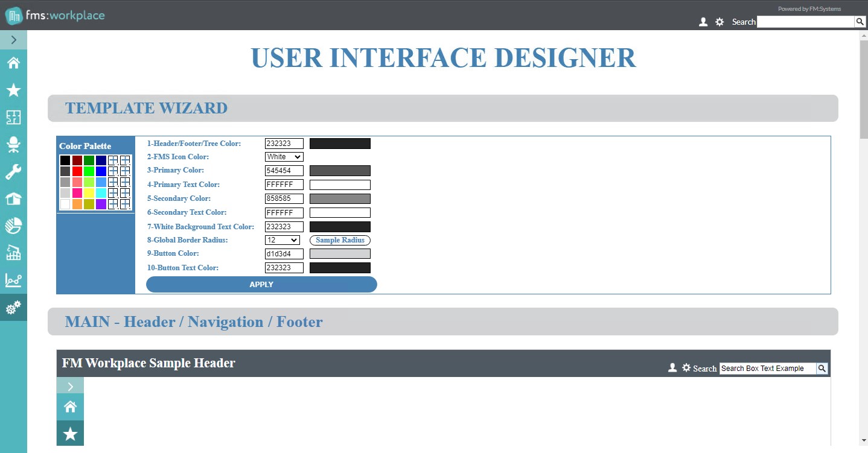868x453 pixels.
Task: Open the construction crane icon in sidebar
Action: tap(13, 253)
